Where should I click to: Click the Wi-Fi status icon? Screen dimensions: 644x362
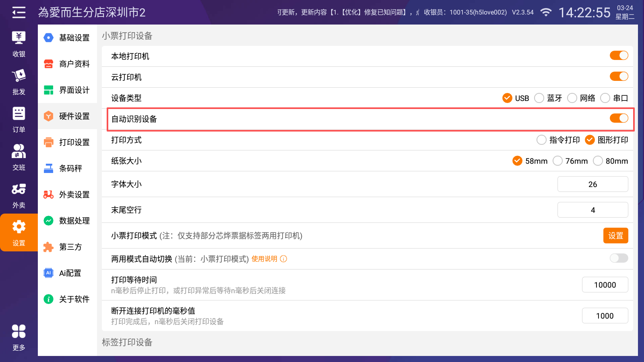tap(546, 12)
